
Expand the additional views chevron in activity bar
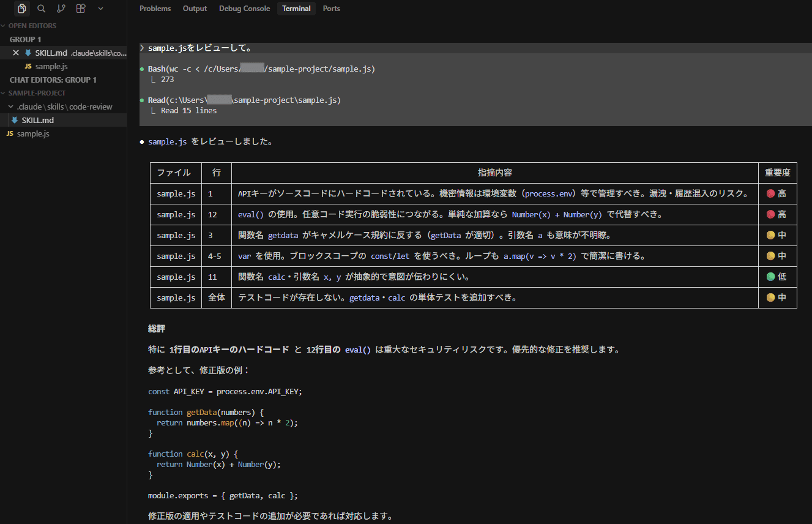point(100,9)
